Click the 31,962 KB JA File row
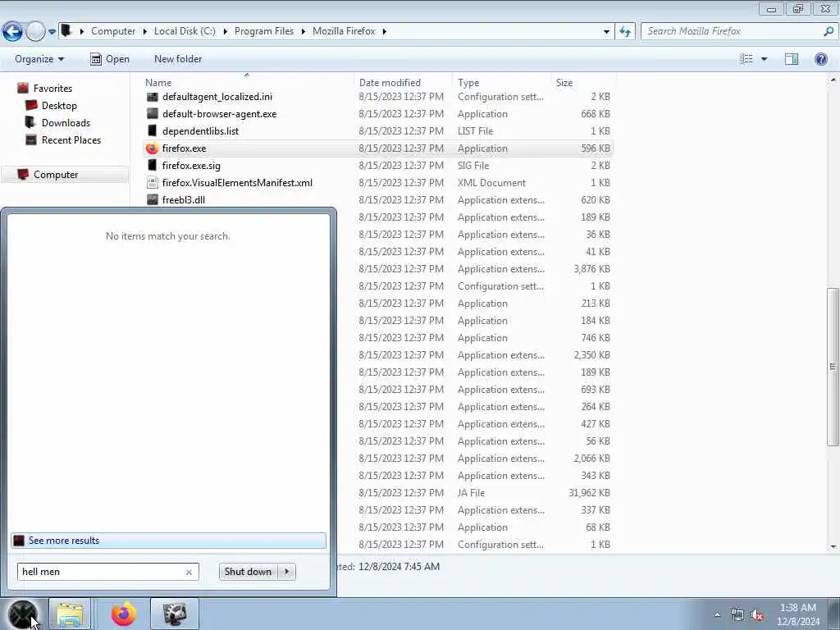This screenshot has width=840, height=630. [475, 493]
